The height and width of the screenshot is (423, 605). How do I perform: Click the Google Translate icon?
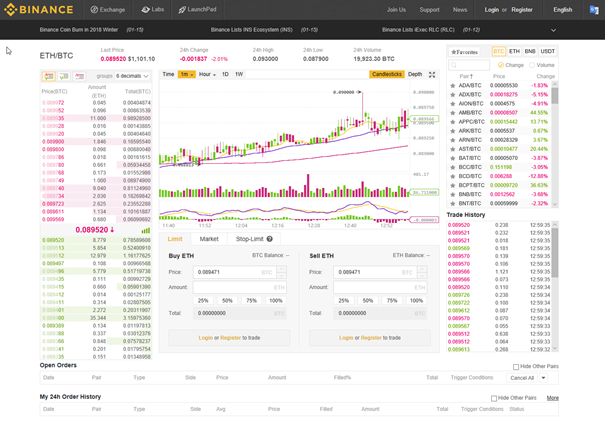pos(594,10)
